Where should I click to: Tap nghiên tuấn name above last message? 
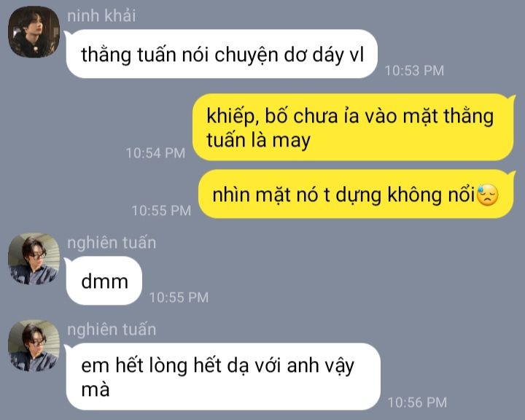pos(112,330)
